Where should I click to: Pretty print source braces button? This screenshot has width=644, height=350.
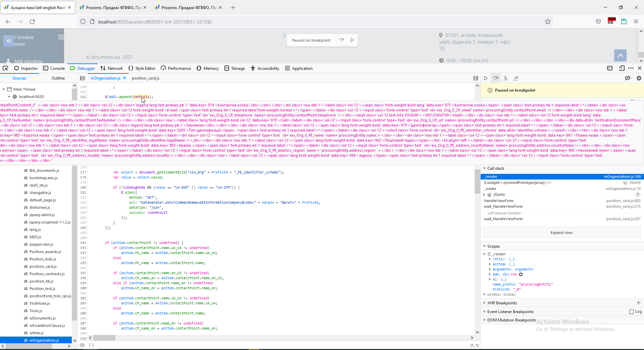(x=91, y=345)
